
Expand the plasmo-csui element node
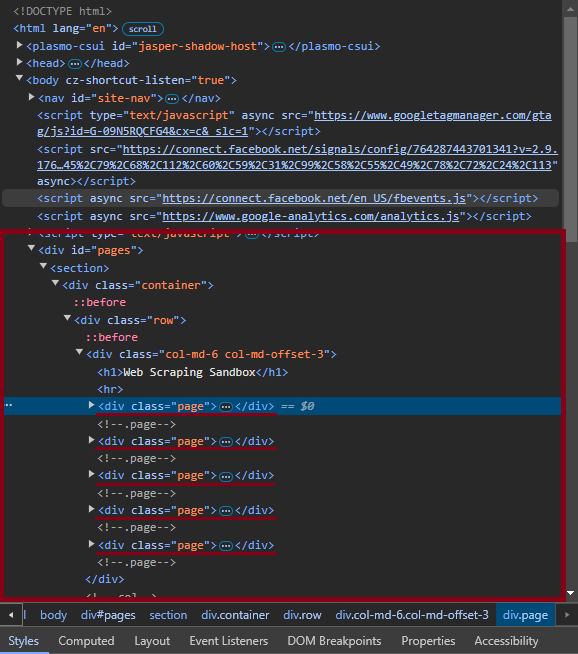coord(19,45)
